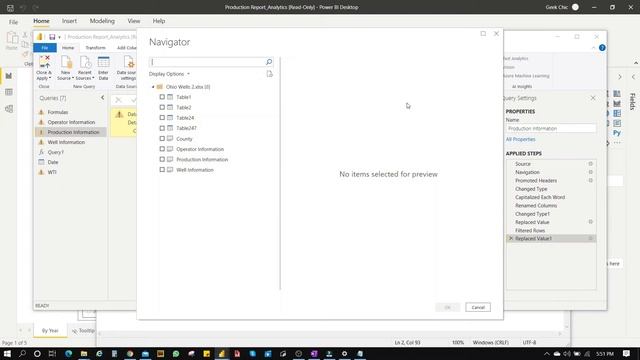Screen dimensions: 640x360
Task: Close the Query Settings pane
Action: (x=593, y=98)
